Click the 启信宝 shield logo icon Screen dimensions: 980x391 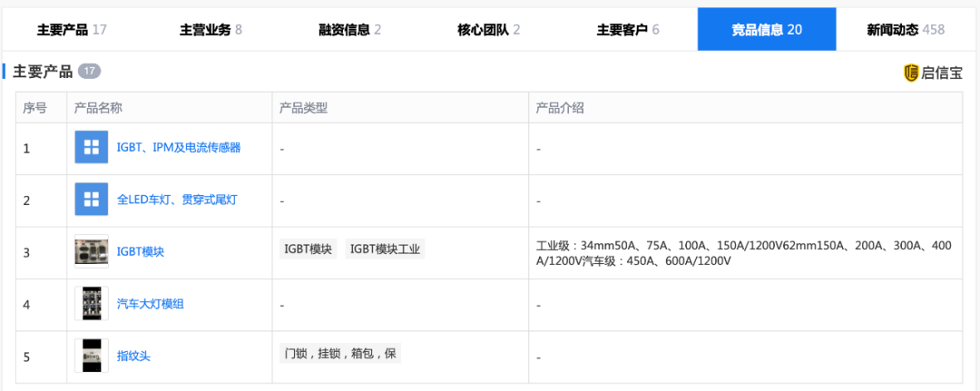coord(911,73)
